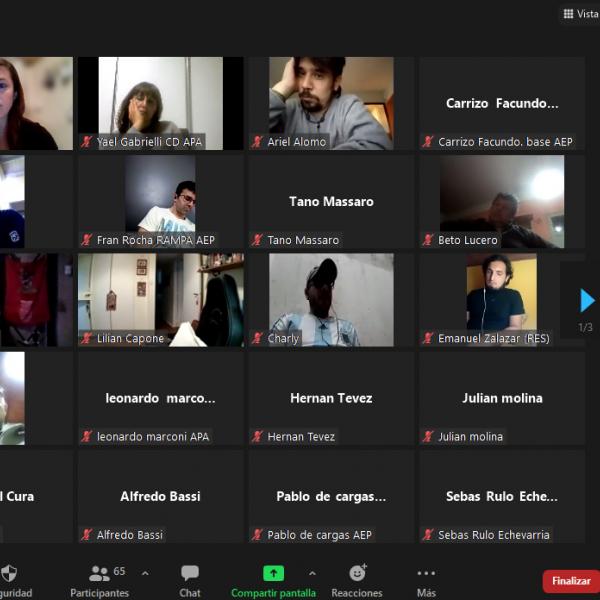Screen dimensions: 600x600
Task: Select Fran Rocha RAMPA AEP video tile
Action: 160,200
